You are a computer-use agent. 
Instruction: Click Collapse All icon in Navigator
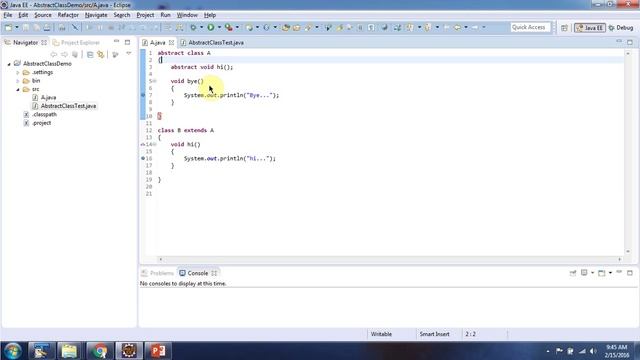coord(90,54)
